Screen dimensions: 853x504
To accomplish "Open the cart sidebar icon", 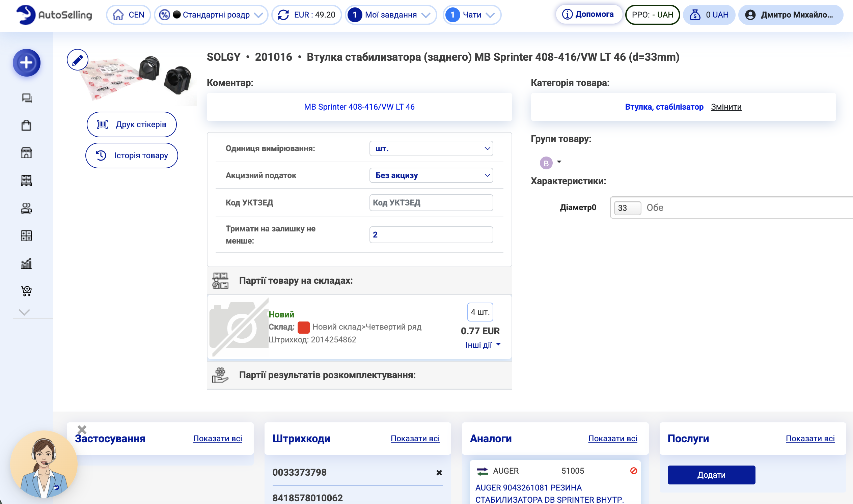I will coord(26,291).
